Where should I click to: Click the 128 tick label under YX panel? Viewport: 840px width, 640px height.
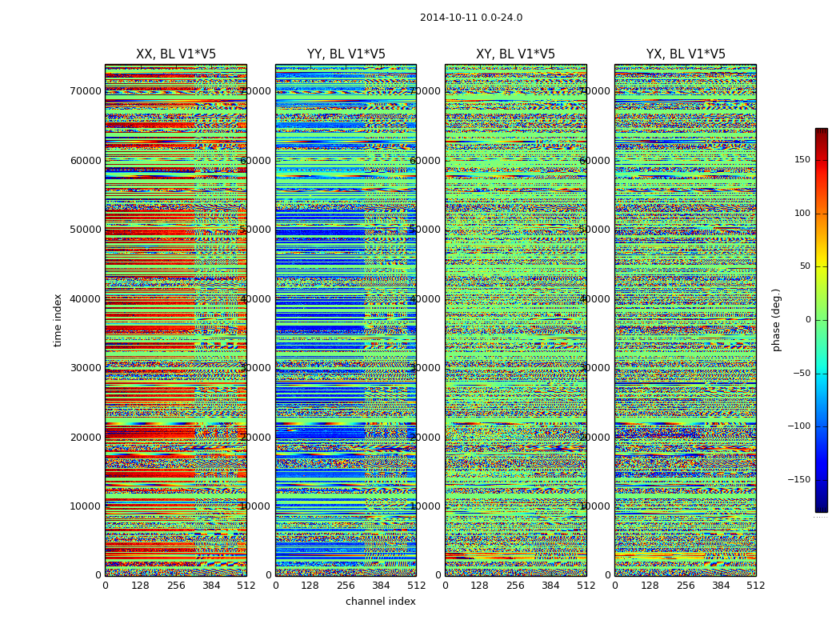[x=650, y=586]
